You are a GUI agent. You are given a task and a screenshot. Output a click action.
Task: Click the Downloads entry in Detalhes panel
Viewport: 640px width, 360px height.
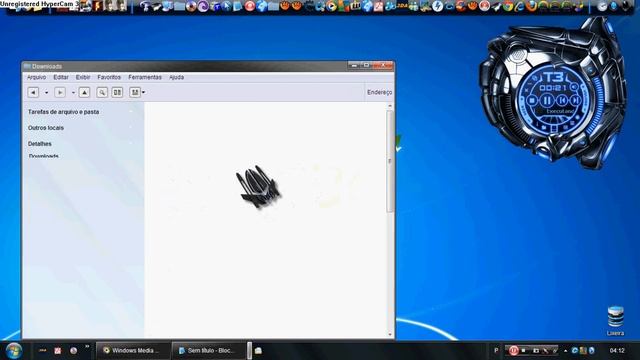[44, 156]
